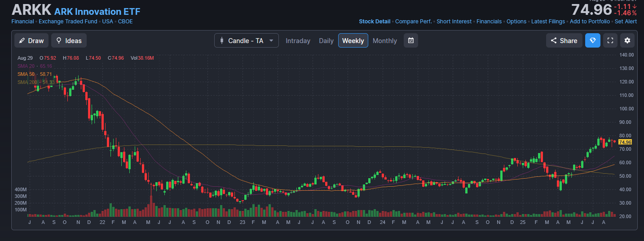644x241 pixels.
Task: Select the Weekly timeframe
Action: (x=353, y=41)
